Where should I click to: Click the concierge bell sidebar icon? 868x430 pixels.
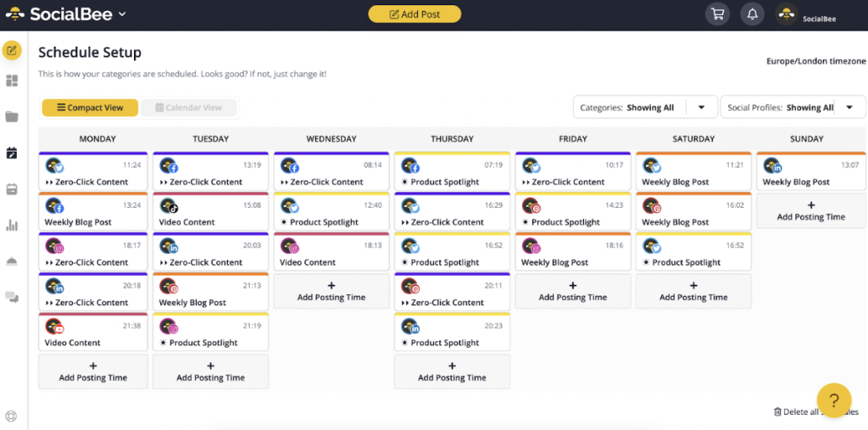(12, 261)
